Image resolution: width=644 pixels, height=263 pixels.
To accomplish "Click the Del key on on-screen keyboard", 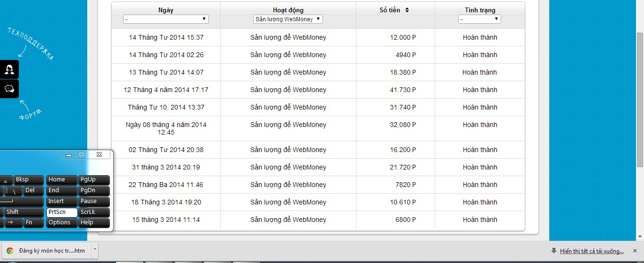I will click(x=33, y=191).
